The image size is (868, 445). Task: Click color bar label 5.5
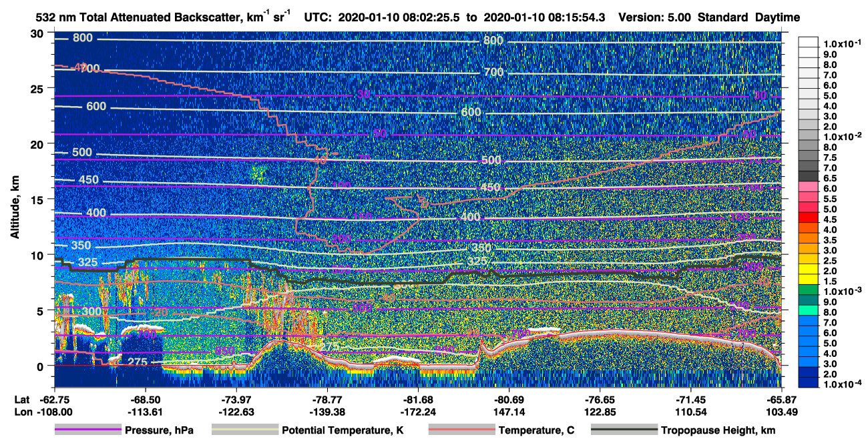831,199
